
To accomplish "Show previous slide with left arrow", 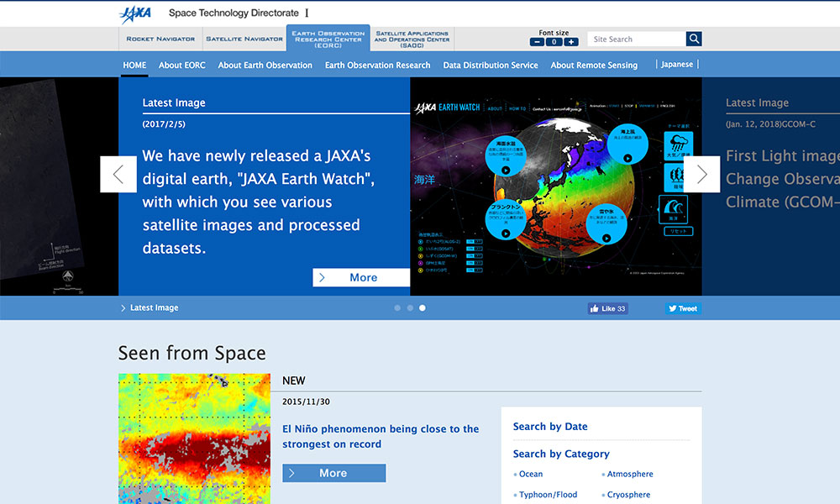I will pos(118,174).
